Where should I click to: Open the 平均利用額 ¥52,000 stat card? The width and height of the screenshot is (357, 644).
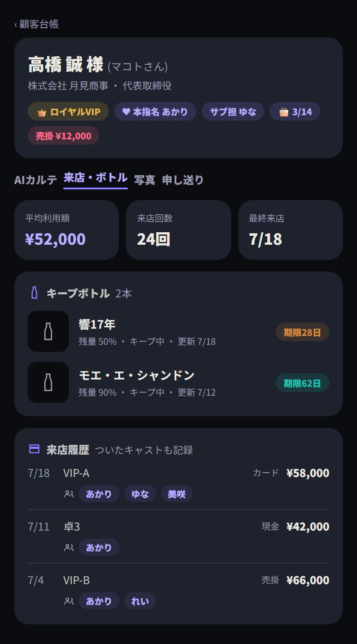coord(66,230)
